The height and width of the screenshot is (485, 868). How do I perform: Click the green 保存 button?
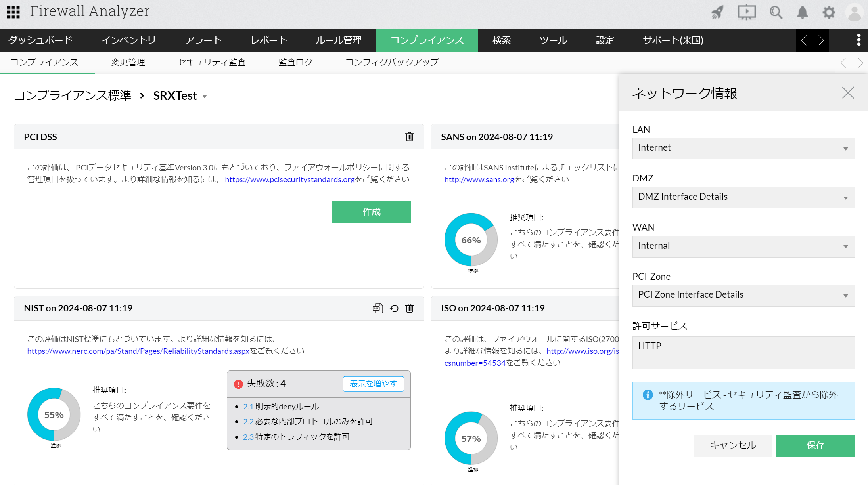815,445
